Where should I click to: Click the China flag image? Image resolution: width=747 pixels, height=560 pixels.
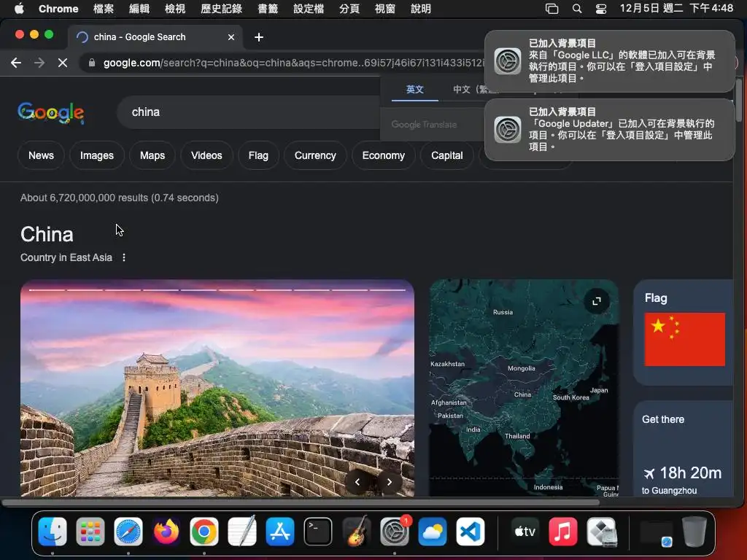click(x=684, y=340)
